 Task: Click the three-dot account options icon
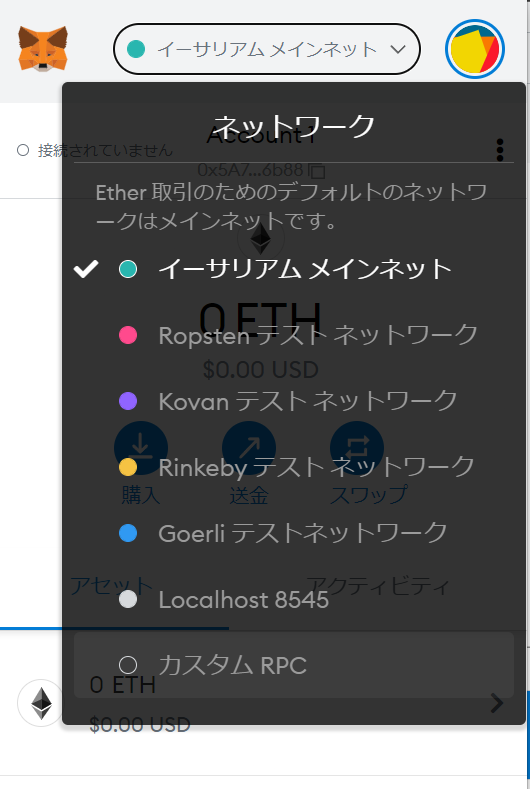(499, 150)
